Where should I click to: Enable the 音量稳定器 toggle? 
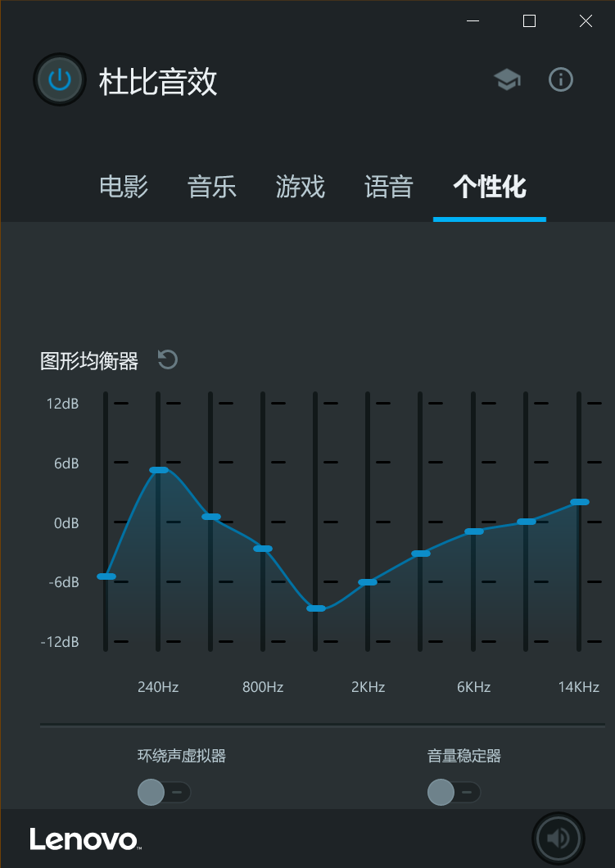[x=454, y=792]
